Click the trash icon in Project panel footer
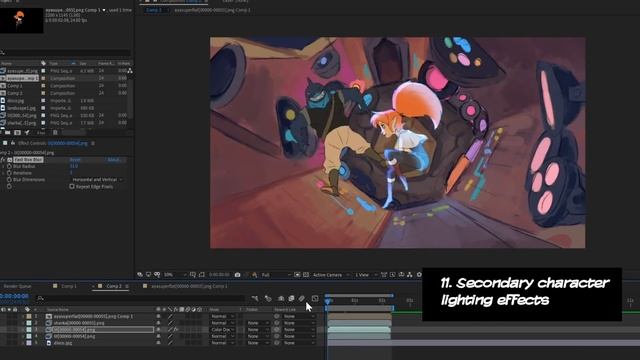The height and width of the screenshot is (360, 640). tap(55, 132)
